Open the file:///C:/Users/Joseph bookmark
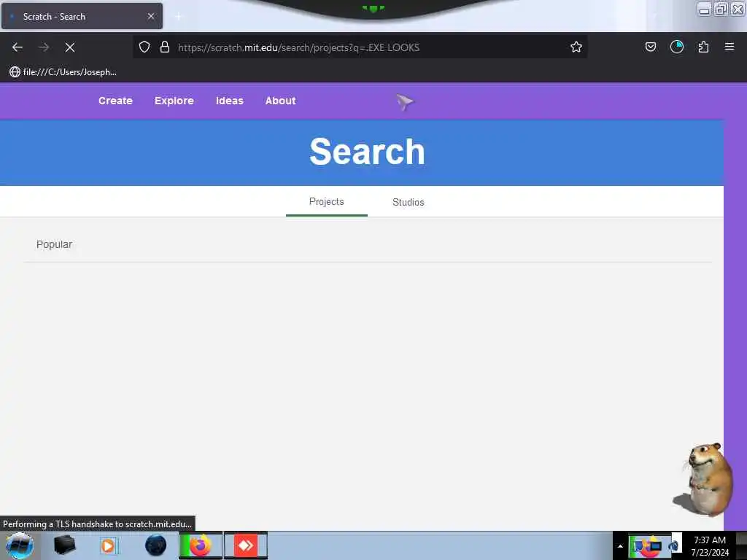This screenshot has height=560, width=747. tap(63, 72)
